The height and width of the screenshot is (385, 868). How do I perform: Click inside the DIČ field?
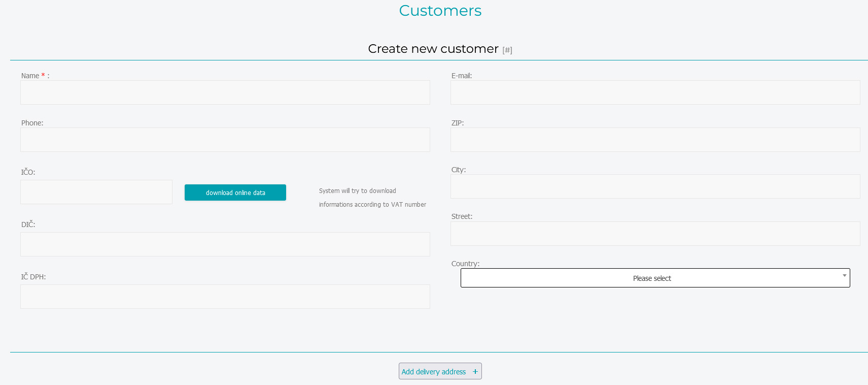click(225, 244)
